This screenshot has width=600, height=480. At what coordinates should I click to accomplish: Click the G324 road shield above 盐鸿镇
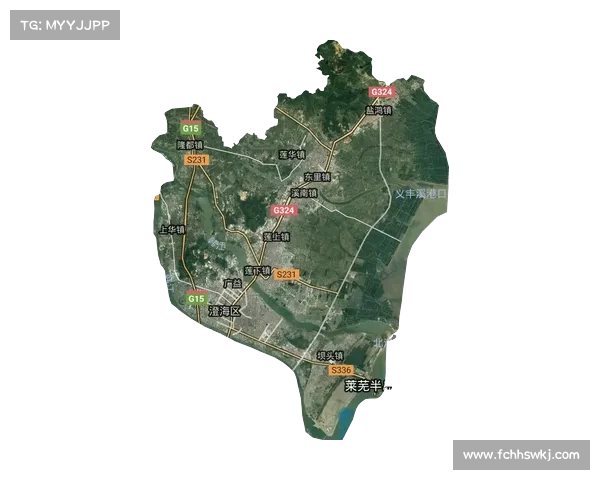coord(381,92)
